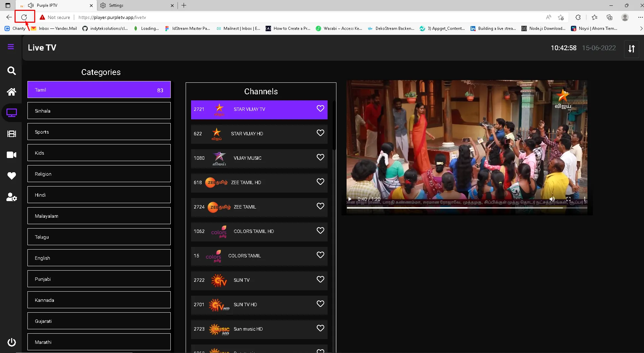Open Favorites heart icon in sidebar
The width and height of the screenshot is (644, 353).
pos(12,176)
